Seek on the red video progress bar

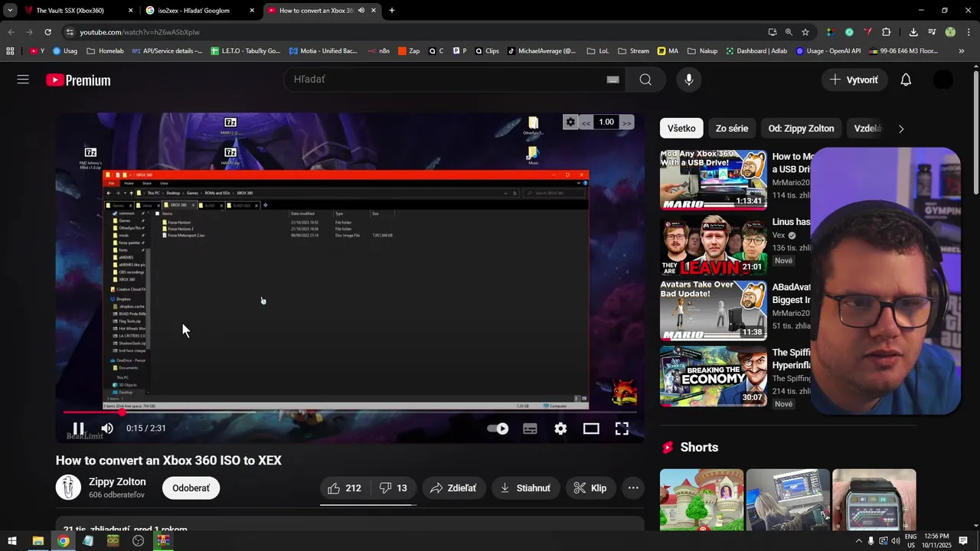pos(349,412)
